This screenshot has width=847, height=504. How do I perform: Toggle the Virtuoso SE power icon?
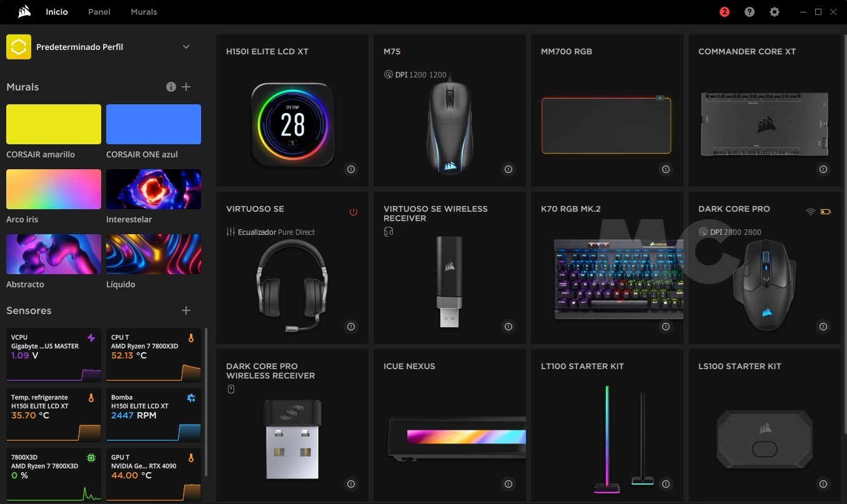tap(354, 212)
